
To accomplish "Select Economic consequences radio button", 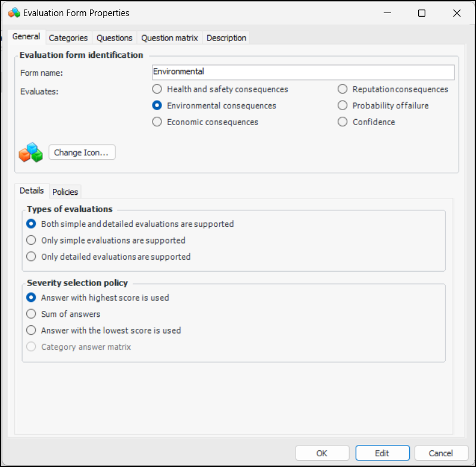I will coord(157,122).
